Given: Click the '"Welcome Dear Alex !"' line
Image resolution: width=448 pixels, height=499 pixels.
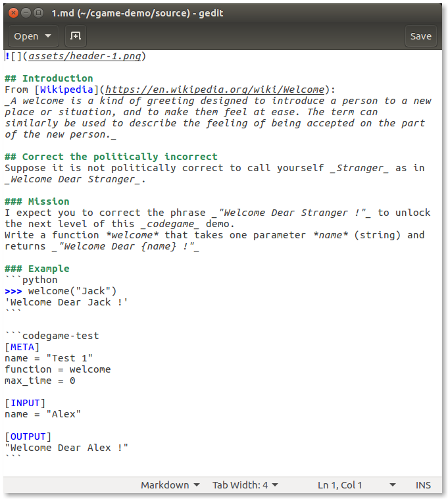Looking at the screenshot, I should point(66,448).
